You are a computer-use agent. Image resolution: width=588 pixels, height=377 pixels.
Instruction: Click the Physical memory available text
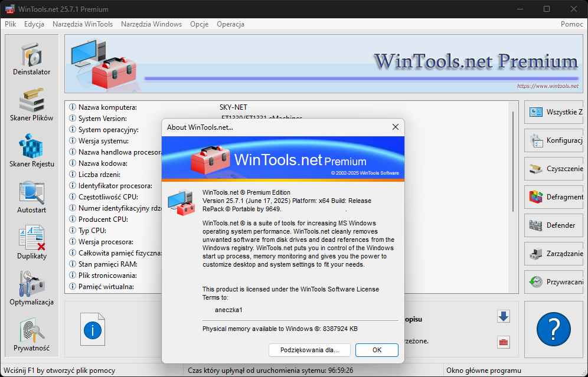click(280, 329)
